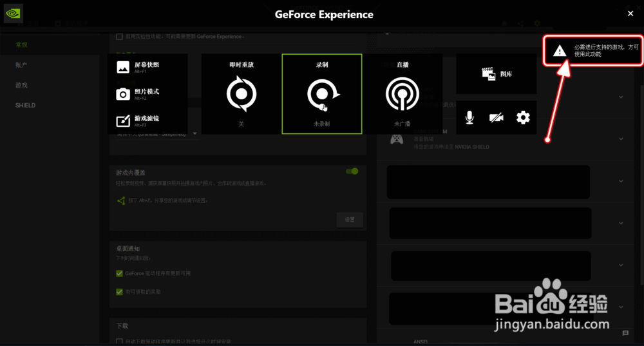This screenshot has height=346, width=644.
Task: Enable the 启用实验性功能 checkbox
Action: [x=120, y=37]
